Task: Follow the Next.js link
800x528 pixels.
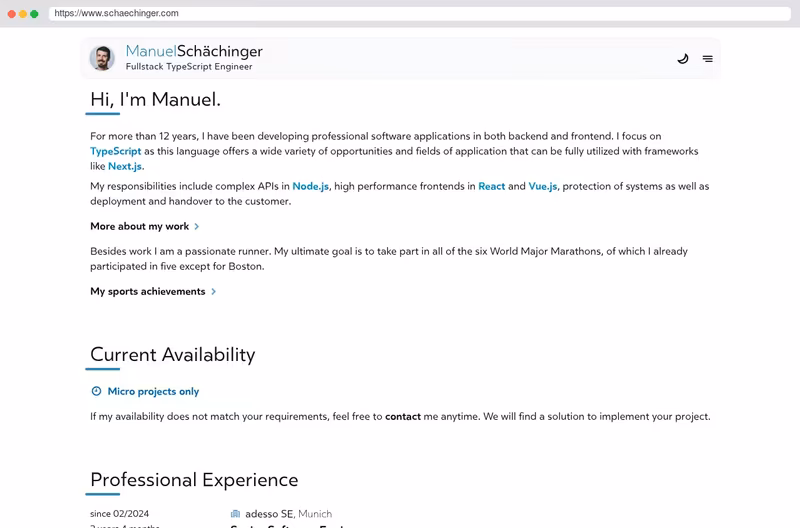Action: [x=125, y=166]
